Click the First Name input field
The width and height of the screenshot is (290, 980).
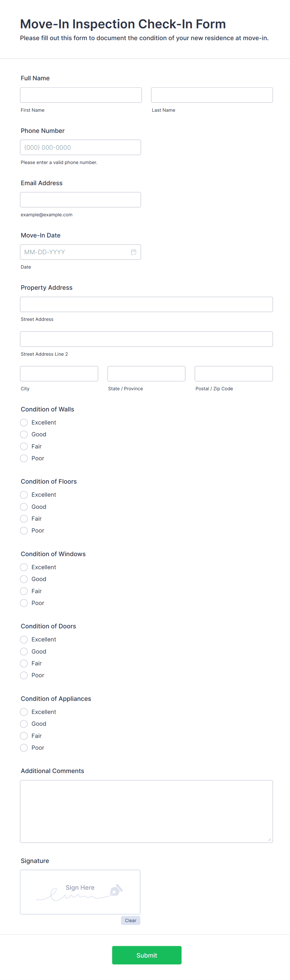pyautogui.click(x=80, y=95)
